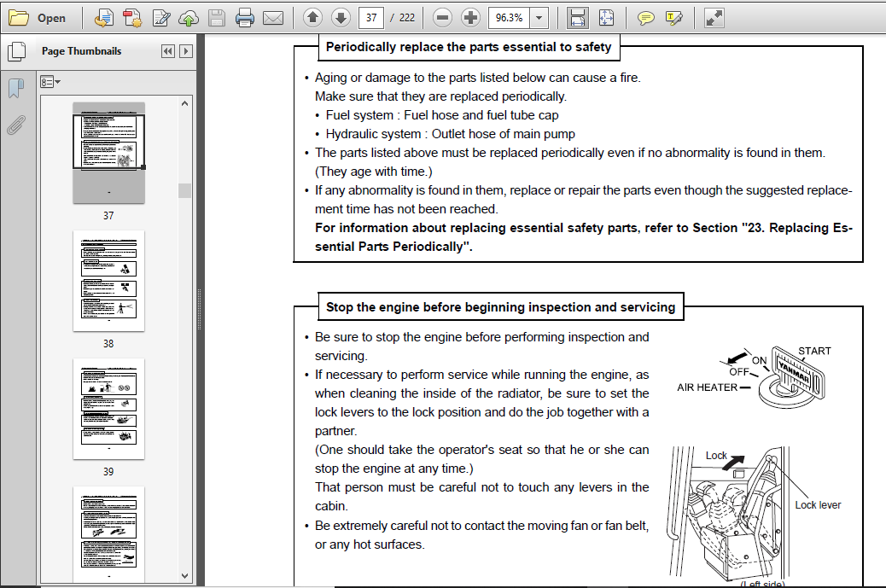The width and height of the screenshot is (886, 588).
Task: Click the 'Page Thumbnails' panel title
Action: click(81, 51)
